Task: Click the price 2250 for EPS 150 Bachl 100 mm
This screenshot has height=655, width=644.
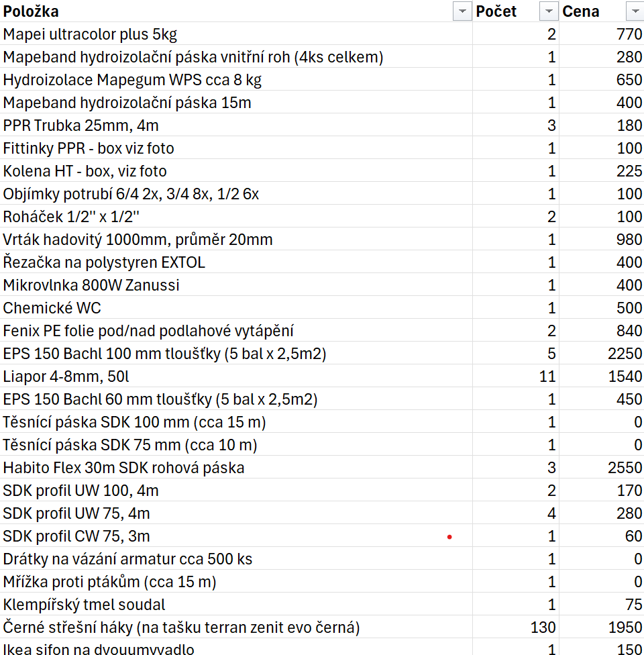Action: click(x=601, y=354)
